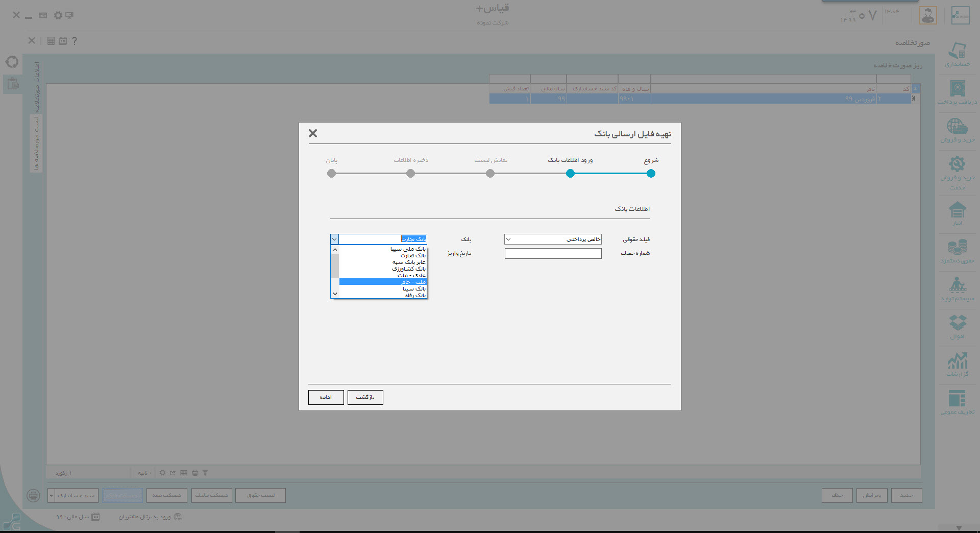This screenshot has height=533, width=980.
Task: Click the bank list scrollbar up arrow
Action: 335,250
